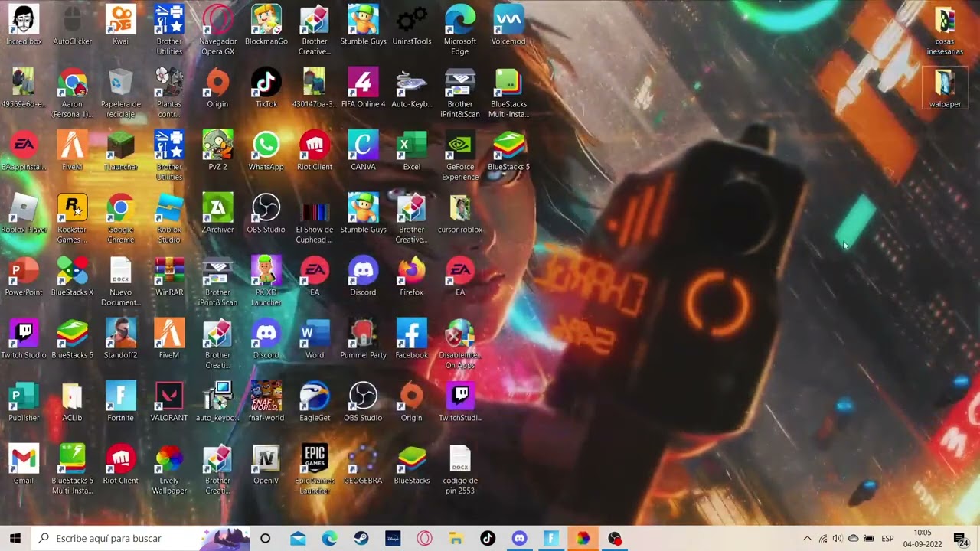The height and width of the screenshot is (551, 980).
Task: Open Disney+ from the taskbar
Action: click(393, 538)
